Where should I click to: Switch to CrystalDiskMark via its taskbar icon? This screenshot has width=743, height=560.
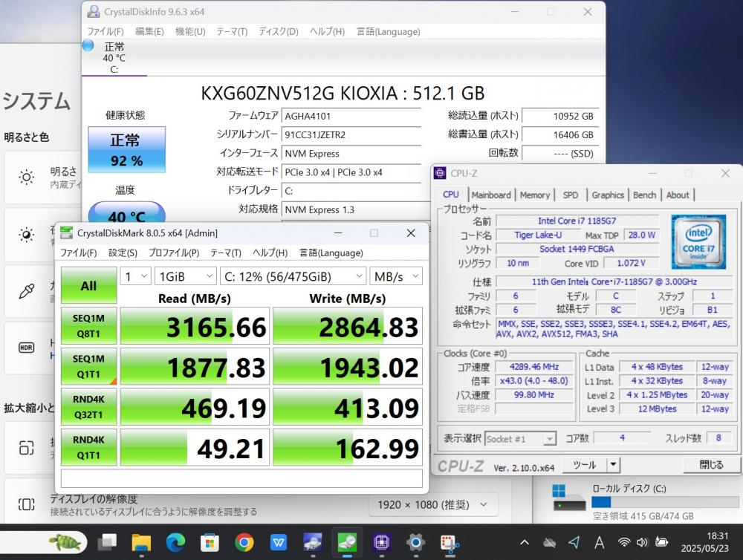(347, 542)
